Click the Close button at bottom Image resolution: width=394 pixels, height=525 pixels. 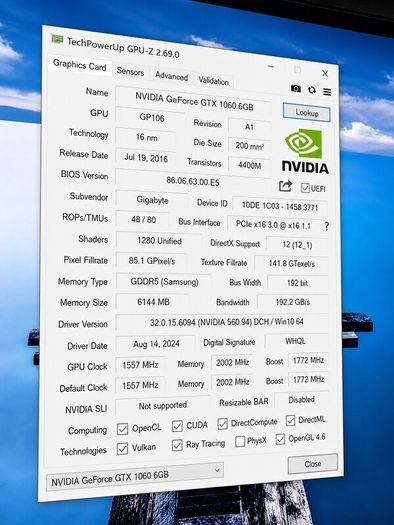coord(313,464)
